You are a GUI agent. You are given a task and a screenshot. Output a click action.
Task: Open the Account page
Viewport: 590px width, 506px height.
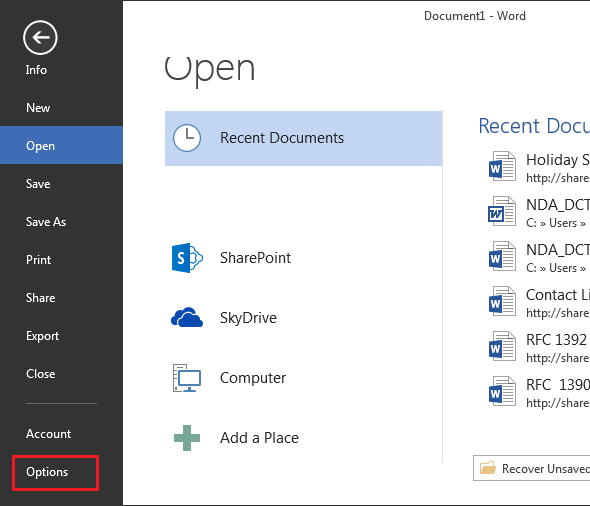(x=61, y=434)
